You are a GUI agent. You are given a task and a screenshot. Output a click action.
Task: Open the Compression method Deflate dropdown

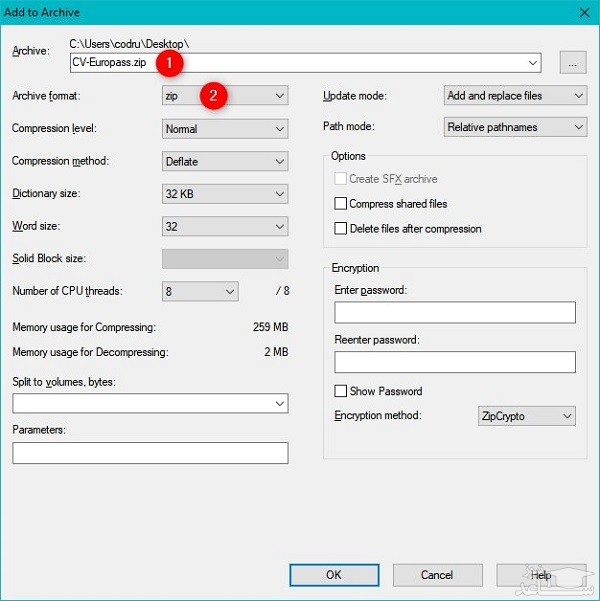pos(225,161)
